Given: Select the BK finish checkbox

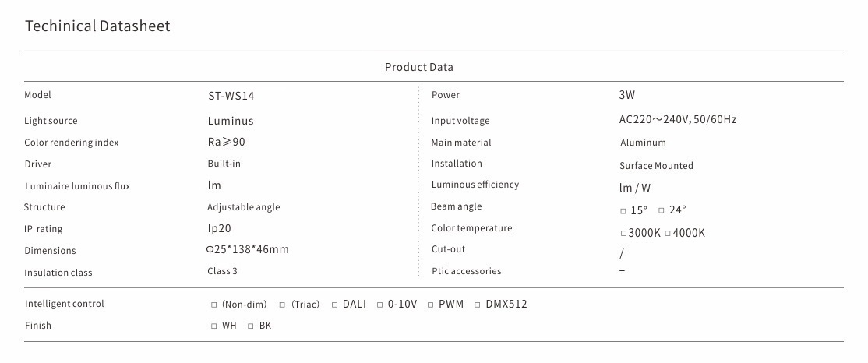Looking at the screenshot, I should tap(251, 326).
